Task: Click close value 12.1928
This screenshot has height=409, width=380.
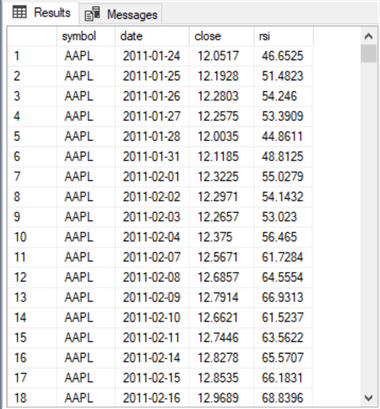Action: pyautogui.click(x=222, y=76)
